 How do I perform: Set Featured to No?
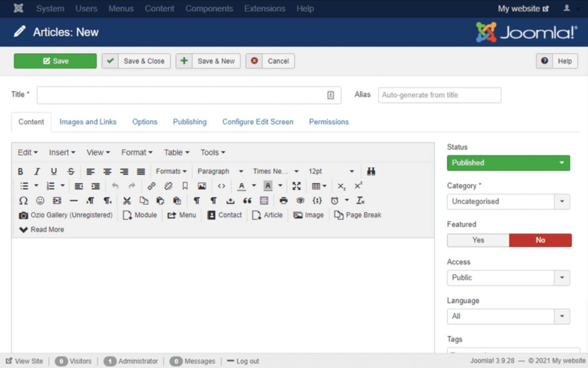pos(540,240)
